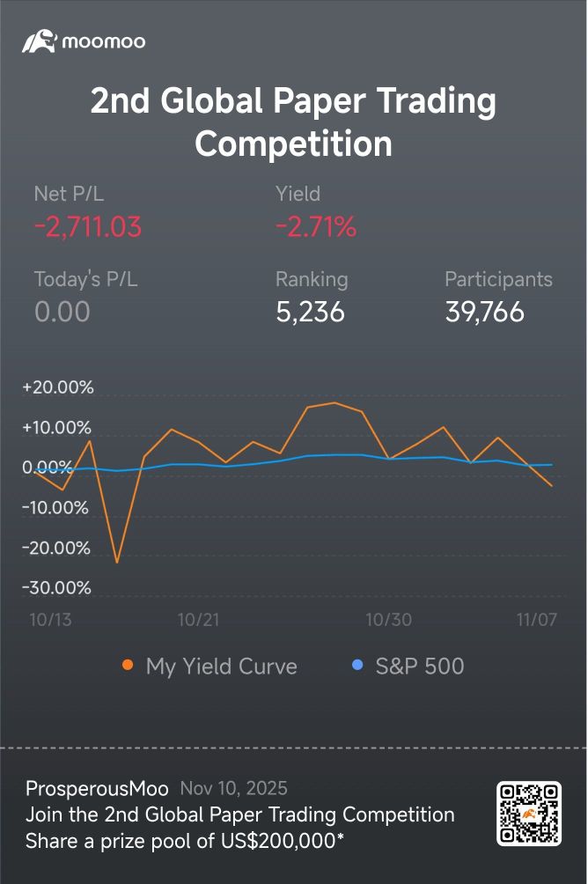Select the S&P 500 legend label

[x=419, y=667]
